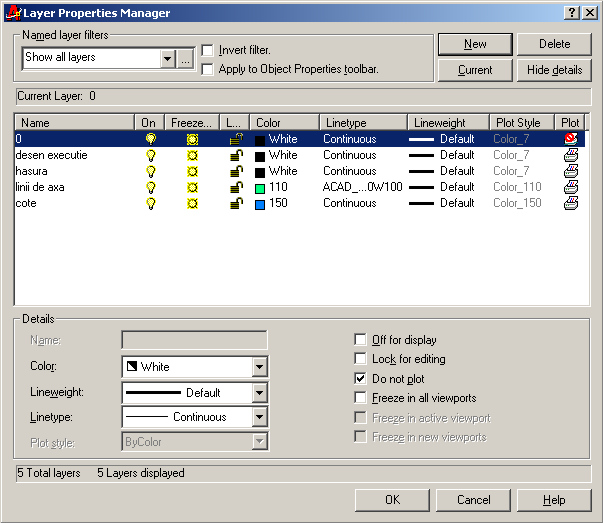
Task: Click the context help question mark button
Action: [x=572, y=13]
